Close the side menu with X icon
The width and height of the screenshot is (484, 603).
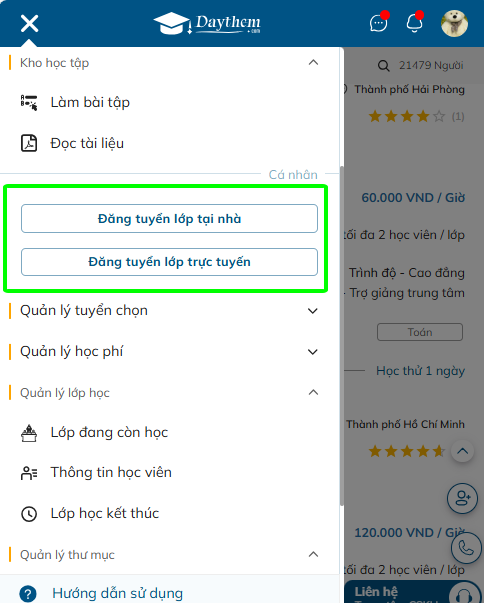tap(30, 23)
